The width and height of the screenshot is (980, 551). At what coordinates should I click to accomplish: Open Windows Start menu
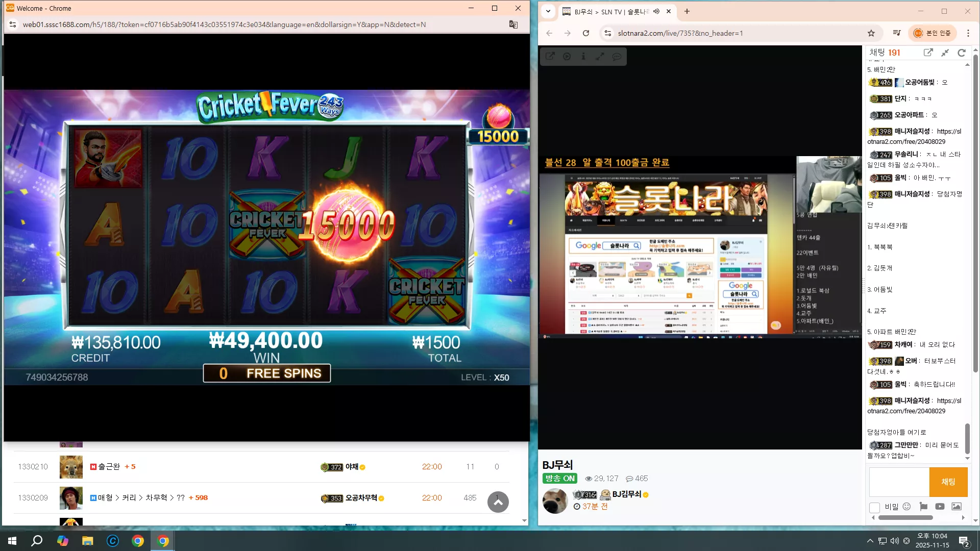click(12, 541)
